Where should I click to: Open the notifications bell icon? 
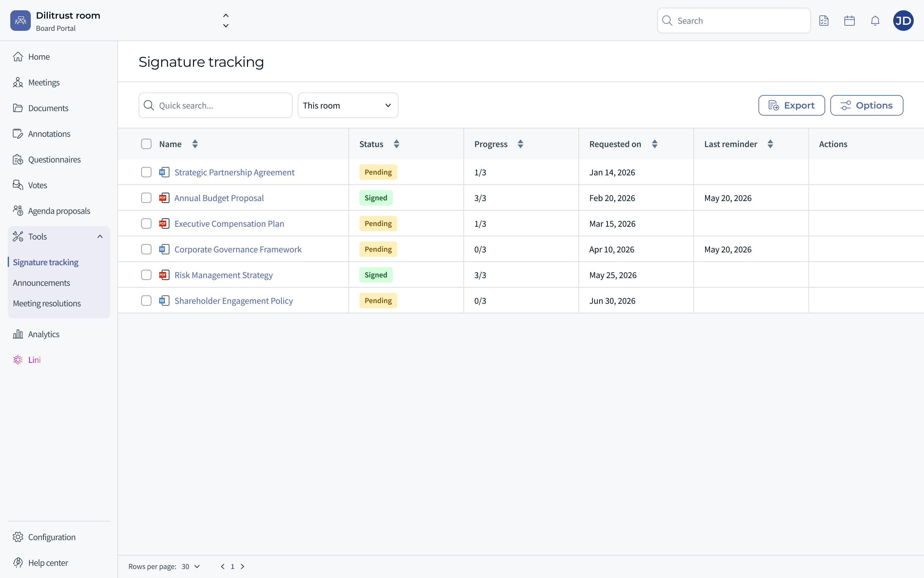coord(875,21)
